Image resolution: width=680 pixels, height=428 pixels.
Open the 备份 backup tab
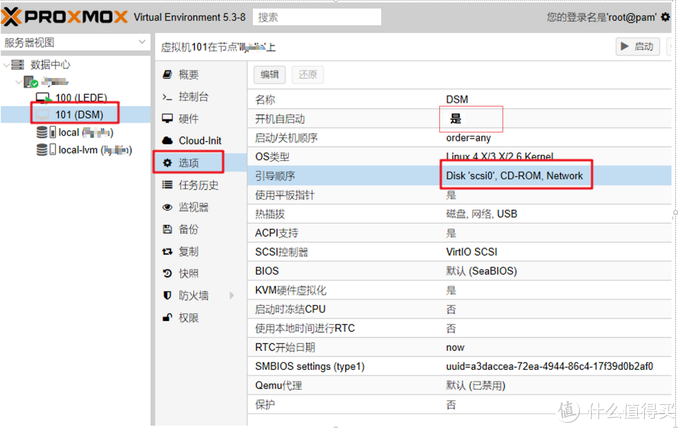coord(201,229)
